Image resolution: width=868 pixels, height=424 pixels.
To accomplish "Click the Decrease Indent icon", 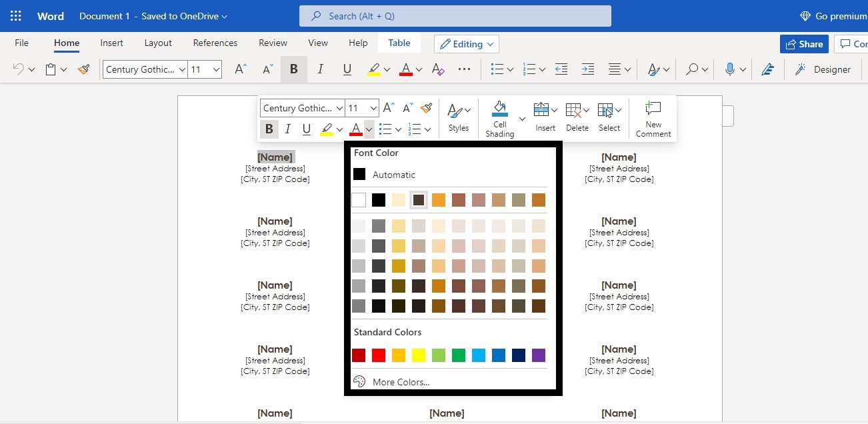I will pyautogui.click(x=561, y=69).
